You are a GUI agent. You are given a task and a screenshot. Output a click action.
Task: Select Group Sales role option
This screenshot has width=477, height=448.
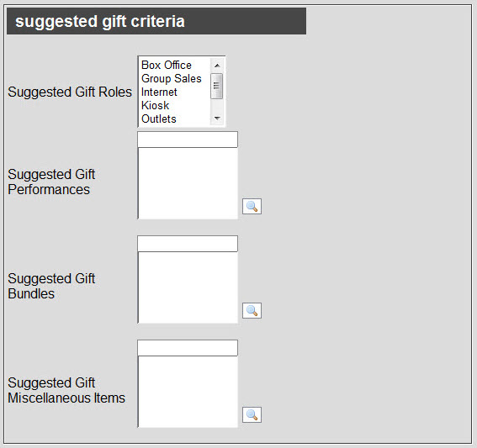point(172,78)
